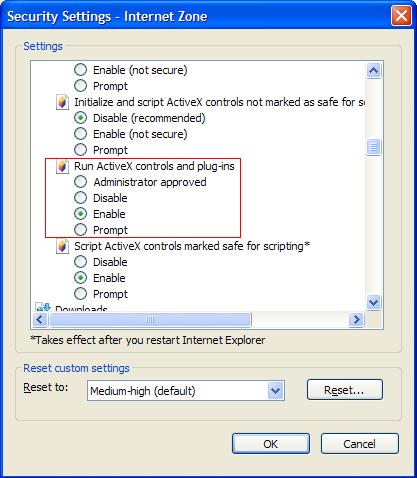Choose Prompt under Script ActiveX controls marked safe
This screenshot has width=417, height=478.
tap(80, 294)
